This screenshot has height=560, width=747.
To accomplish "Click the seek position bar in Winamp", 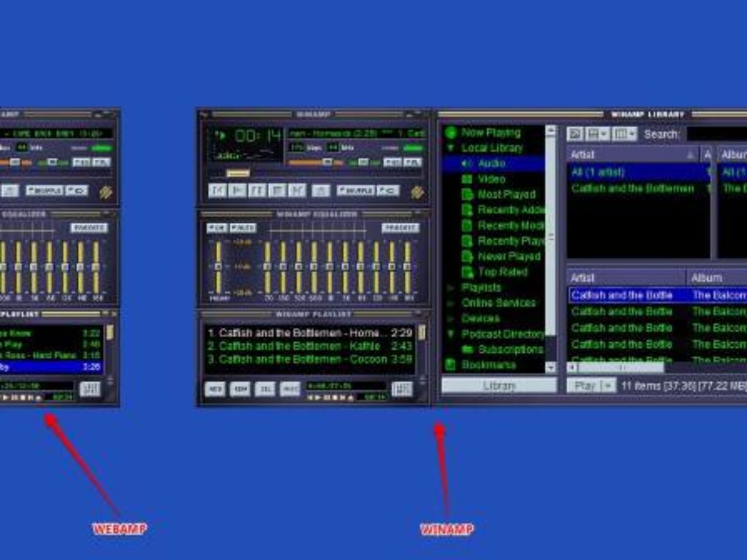I will tap(316, 174).
